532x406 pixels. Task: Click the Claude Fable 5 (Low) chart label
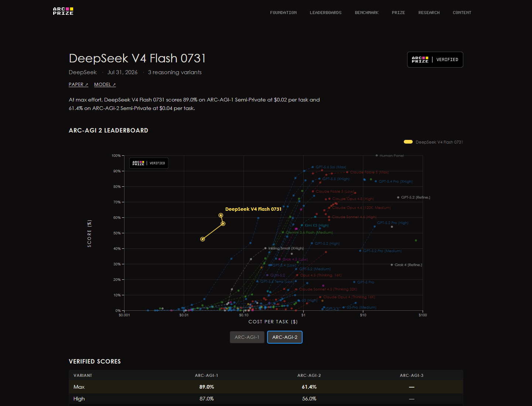(x=335, y=192)
